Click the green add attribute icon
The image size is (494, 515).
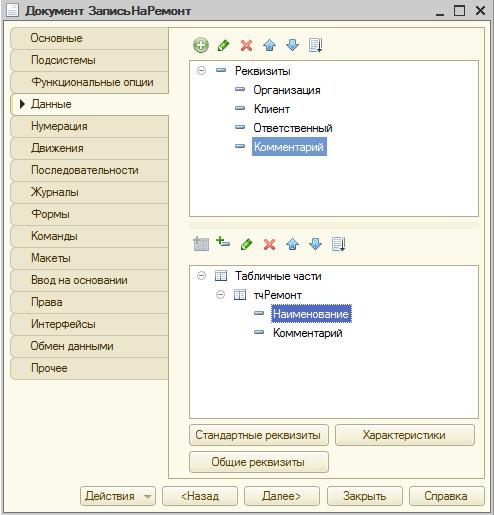pos(201,45)
